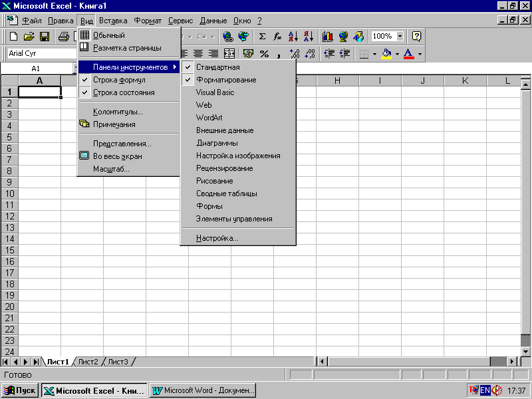Open the Borders style dropdown arrow
This screenshot has height=399, width=532.
coord(374,54)
